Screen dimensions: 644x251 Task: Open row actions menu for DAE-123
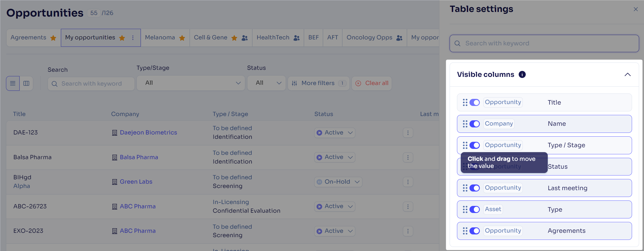pos(408,133)
